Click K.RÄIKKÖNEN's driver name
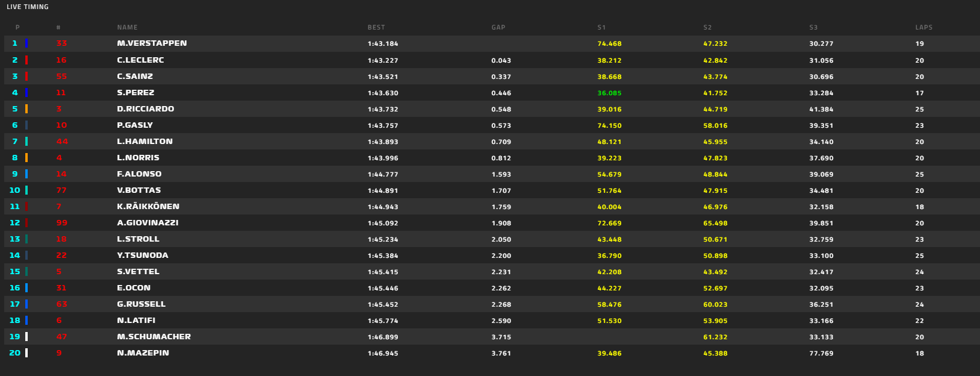The image size is (980, 376). (148, 207)
